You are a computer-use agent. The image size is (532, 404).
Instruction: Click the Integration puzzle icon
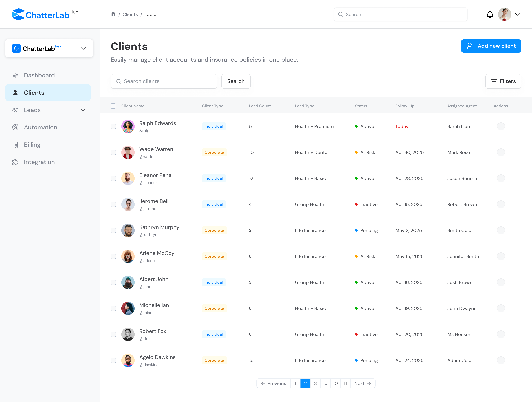pos(15,162)
